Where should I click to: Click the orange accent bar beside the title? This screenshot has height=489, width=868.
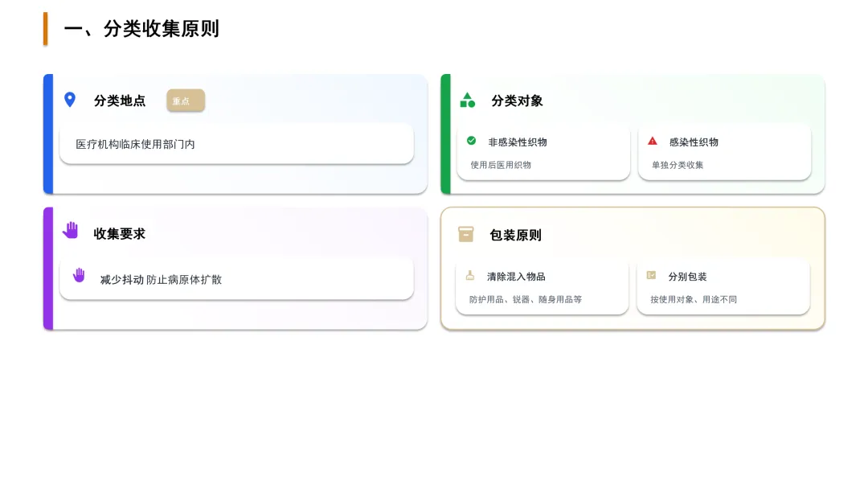click(x=46, y=29)
